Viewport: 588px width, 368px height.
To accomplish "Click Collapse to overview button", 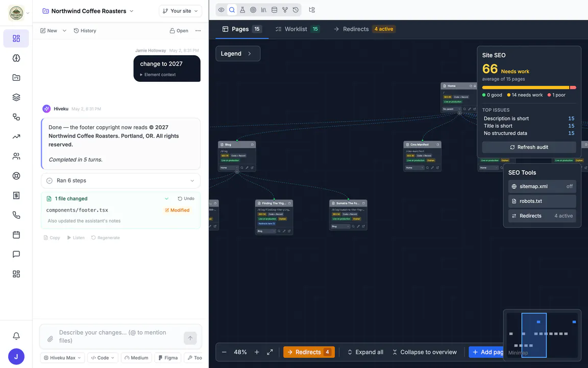I will [425, 352].
